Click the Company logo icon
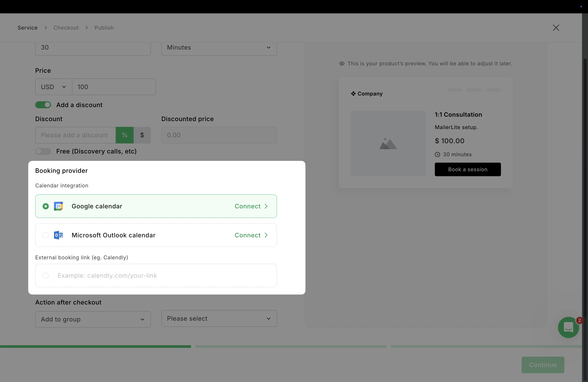This screenshot has height=382, width=588. [353, 94]
